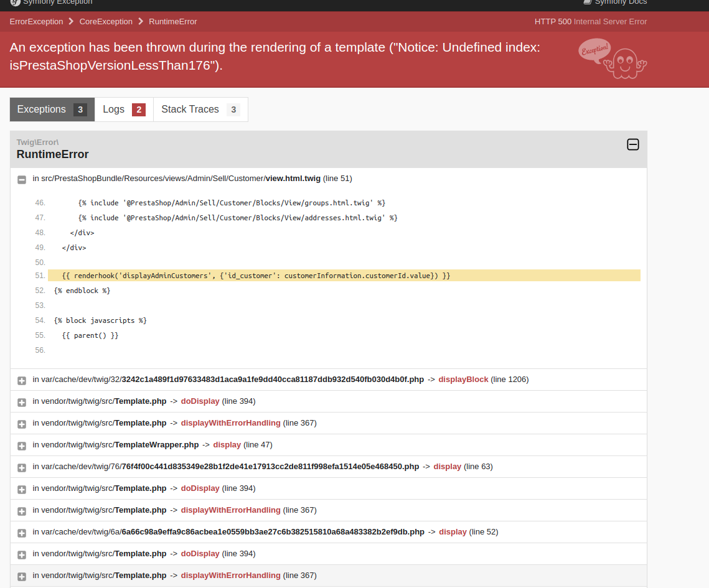The image size is (709, 588).
Task: Expand the 6a66c98a9effa cache frame icon
Action: (x=22, y=532)
